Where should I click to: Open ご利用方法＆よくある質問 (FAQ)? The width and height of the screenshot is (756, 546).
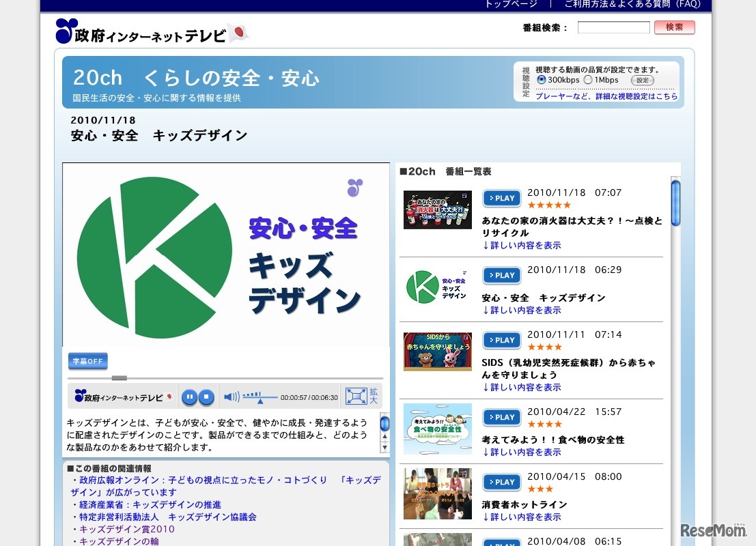pyautogui.click(x=632, y=4)
